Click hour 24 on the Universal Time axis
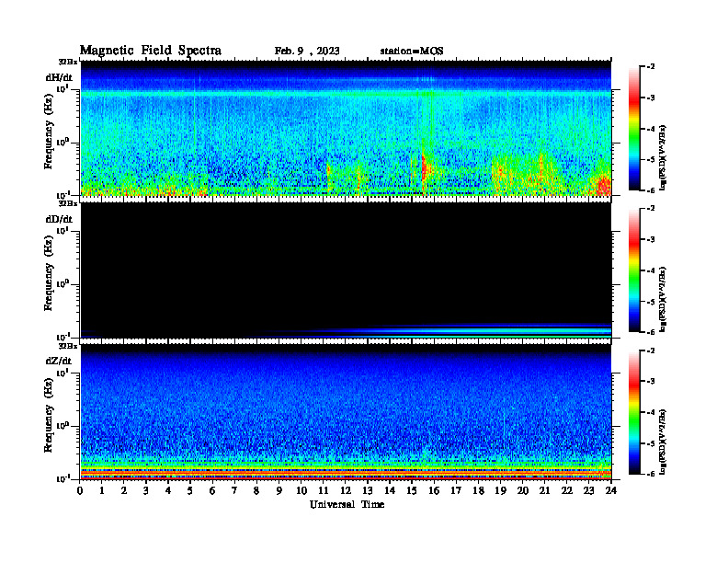Screen dimensions: 728x563 (x=611, y=491)
